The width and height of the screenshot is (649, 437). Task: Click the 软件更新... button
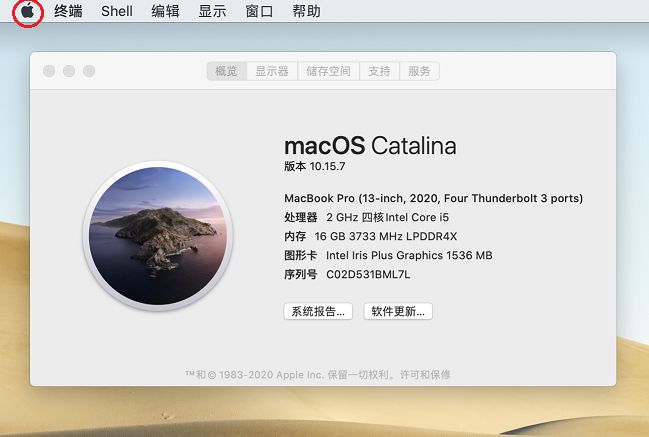(x=398, y=311)
